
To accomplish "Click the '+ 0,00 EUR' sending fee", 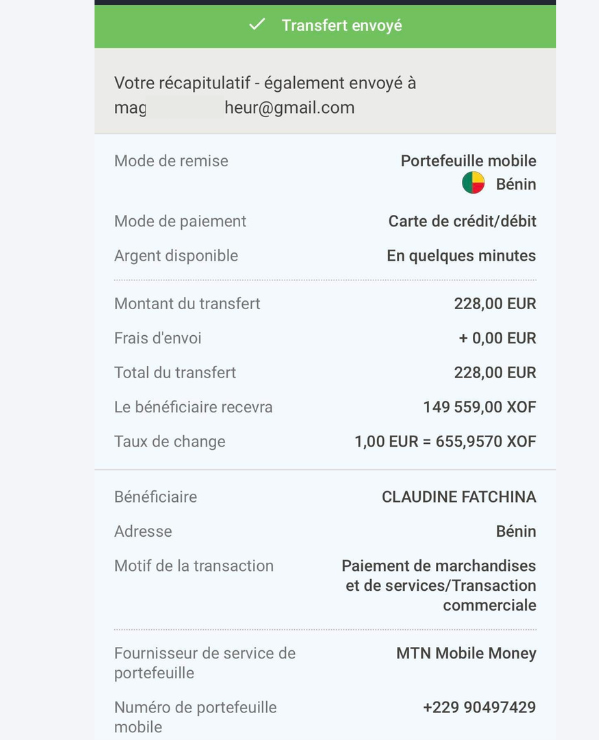I will pyautogui.click(x=497, y=338).
